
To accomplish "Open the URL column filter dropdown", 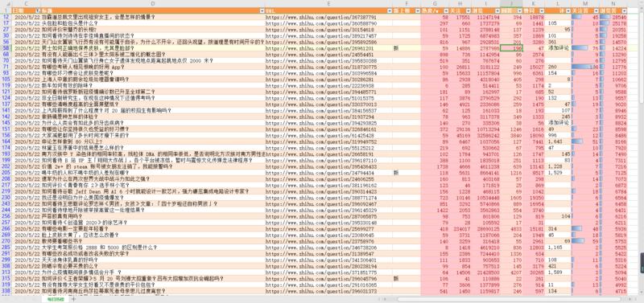I will (390, 10).
